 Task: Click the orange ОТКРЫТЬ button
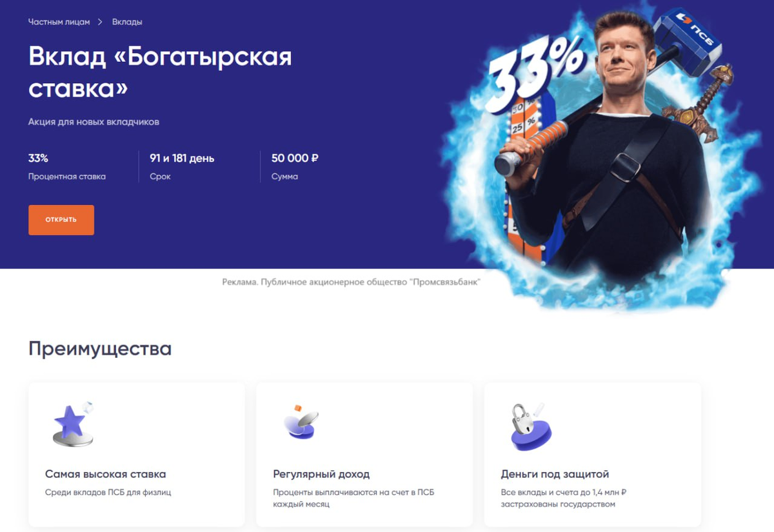(x=61, y=220)
